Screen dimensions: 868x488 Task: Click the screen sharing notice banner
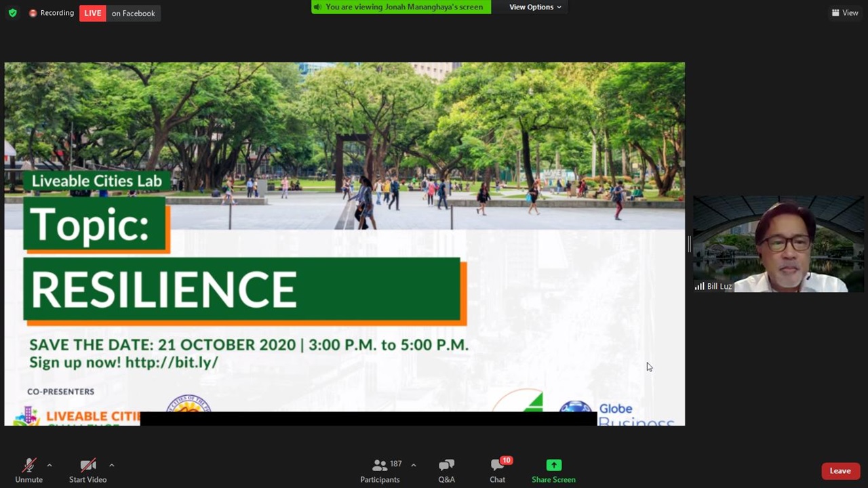[401, 7]
